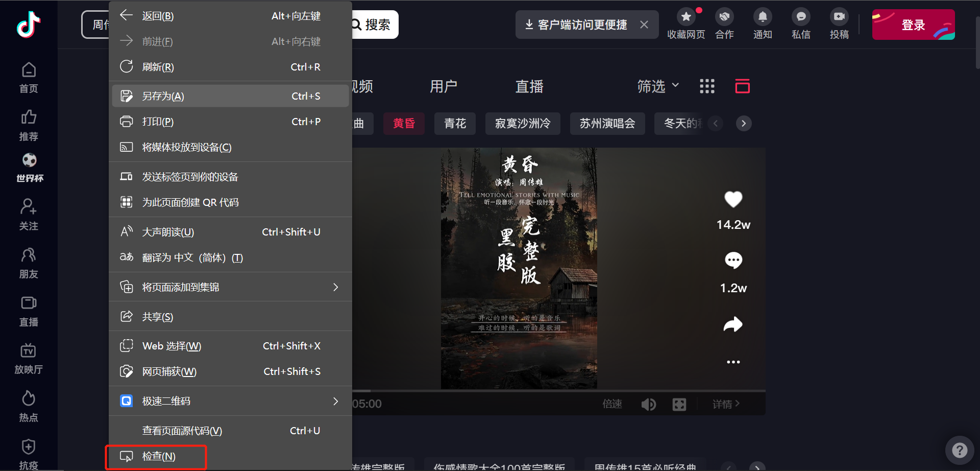This screenshot has width=980, height=471.
Task: Click the Douyin logo icon
Action: click(29, 25)
